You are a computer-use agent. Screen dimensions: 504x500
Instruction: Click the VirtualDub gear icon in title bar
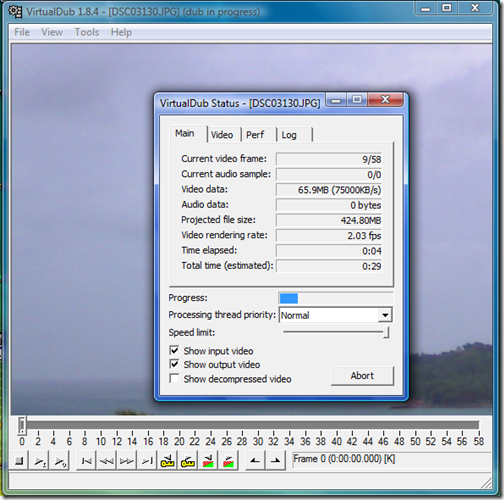[15, 12]
